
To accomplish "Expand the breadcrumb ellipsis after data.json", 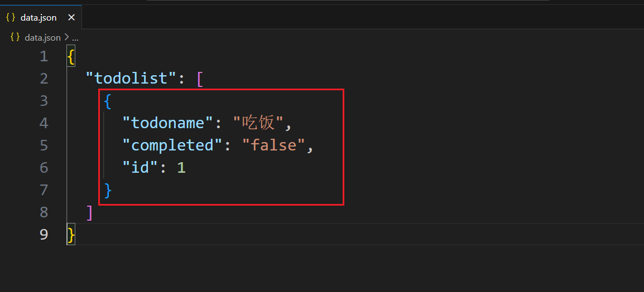I will point(75,38).
